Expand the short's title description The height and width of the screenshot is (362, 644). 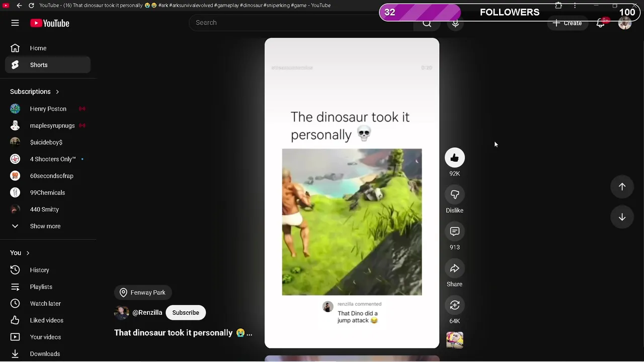[x=183, y=333]
